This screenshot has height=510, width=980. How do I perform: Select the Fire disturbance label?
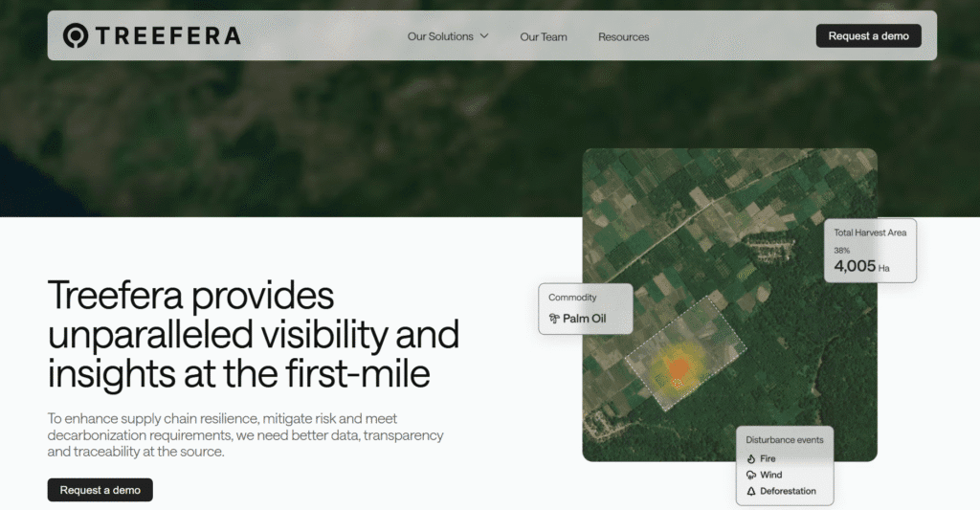[768, 458]
